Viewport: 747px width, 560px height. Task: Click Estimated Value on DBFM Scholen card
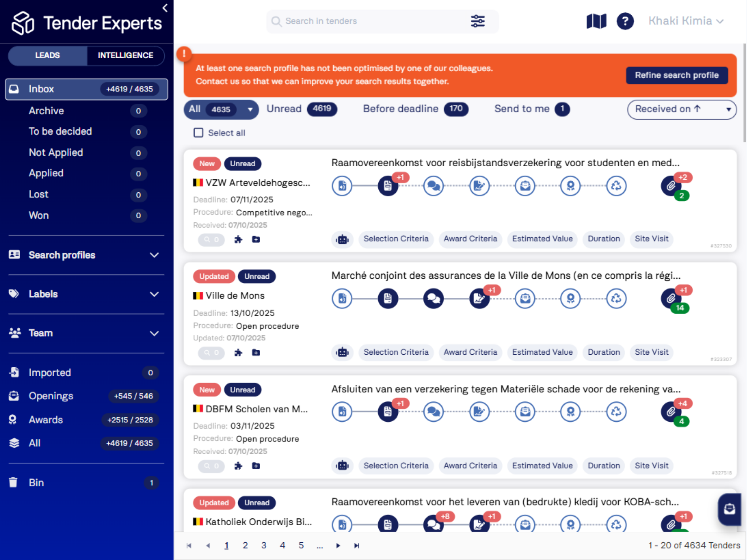click(542, 466)
